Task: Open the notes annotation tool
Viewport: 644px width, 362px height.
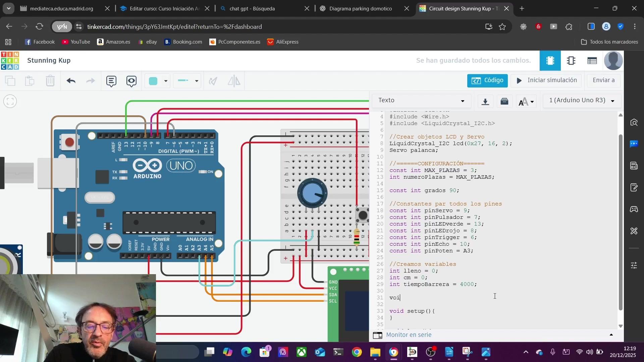Action: 111,81
